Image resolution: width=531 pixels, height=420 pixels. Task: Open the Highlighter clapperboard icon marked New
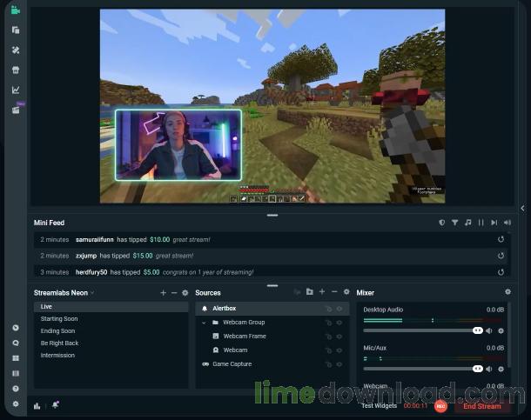pyautogui.click(x=17, y=110)
